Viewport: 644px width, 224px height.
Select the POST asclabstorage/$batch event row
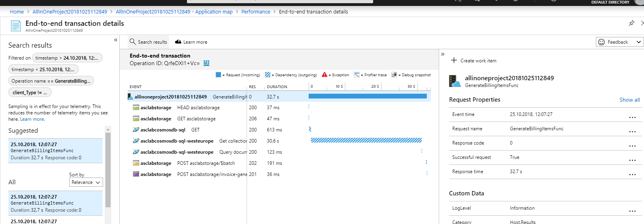point(279,163)
